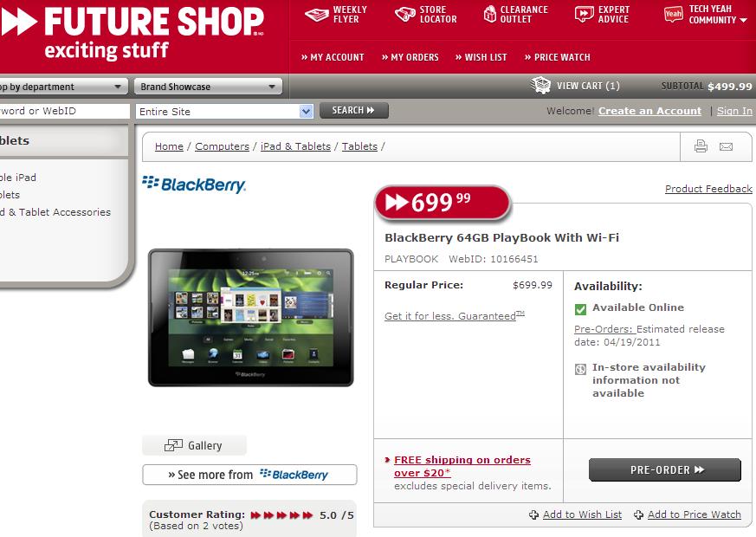Click the email envelope icon
The height and width of the screenshot is (537, 756).
(726, 146)
